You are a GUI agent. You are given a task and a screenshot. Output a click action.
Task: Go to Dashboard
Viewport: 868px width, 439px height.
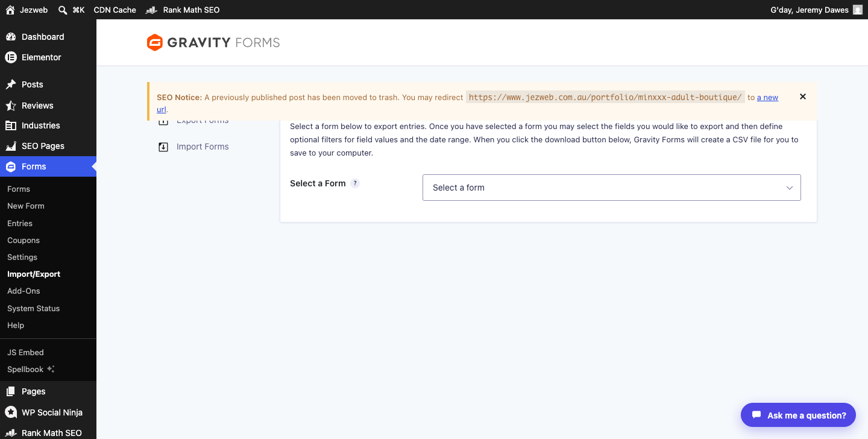point(43,37)
